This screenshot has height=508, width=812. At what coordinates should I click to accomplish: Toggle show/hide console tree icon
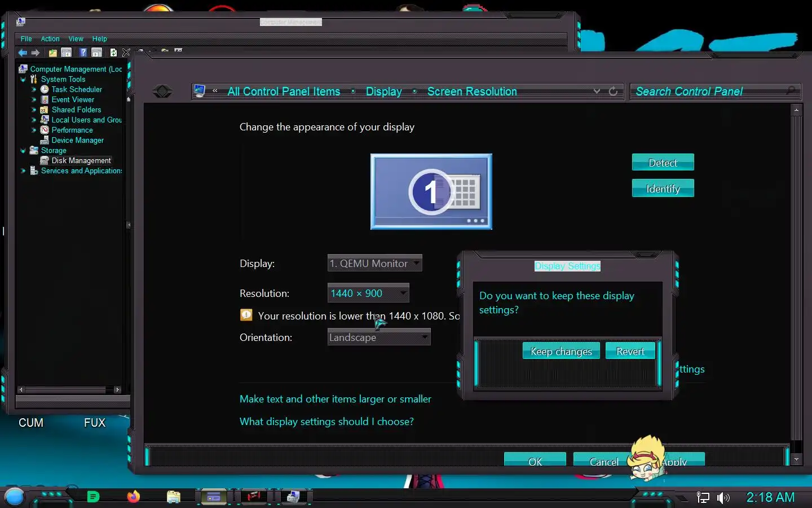(x=66, y=52)
